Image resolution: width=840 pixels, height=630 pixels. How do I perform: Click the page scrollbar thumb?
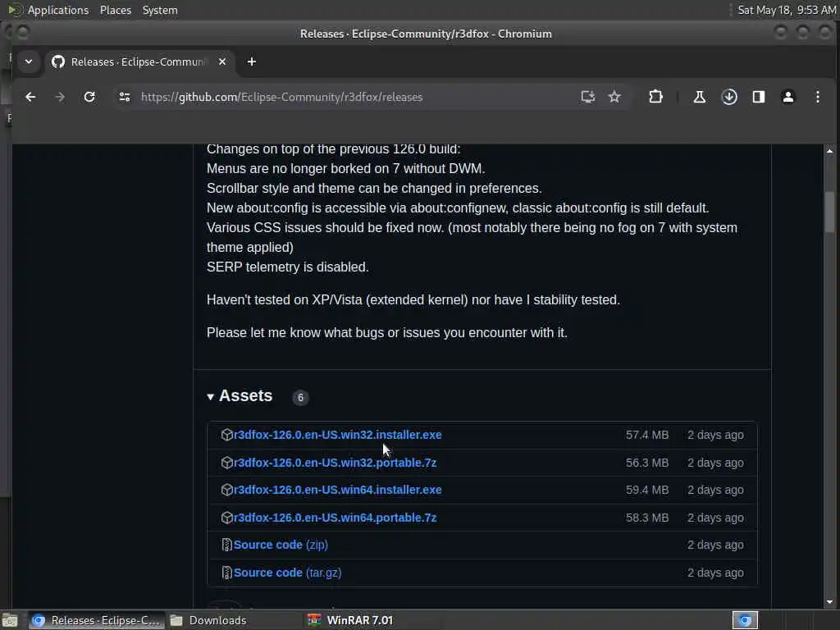coord(829,212)
